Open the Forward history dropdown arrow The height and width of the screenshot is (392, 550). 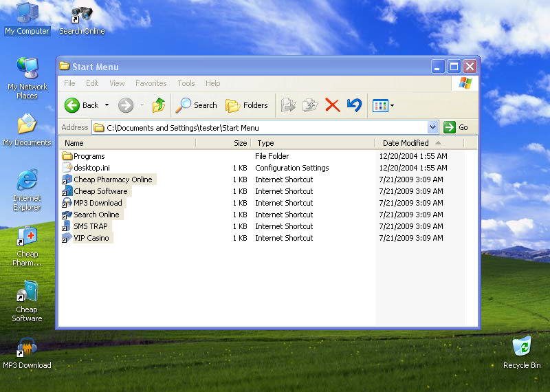(142, 105)
